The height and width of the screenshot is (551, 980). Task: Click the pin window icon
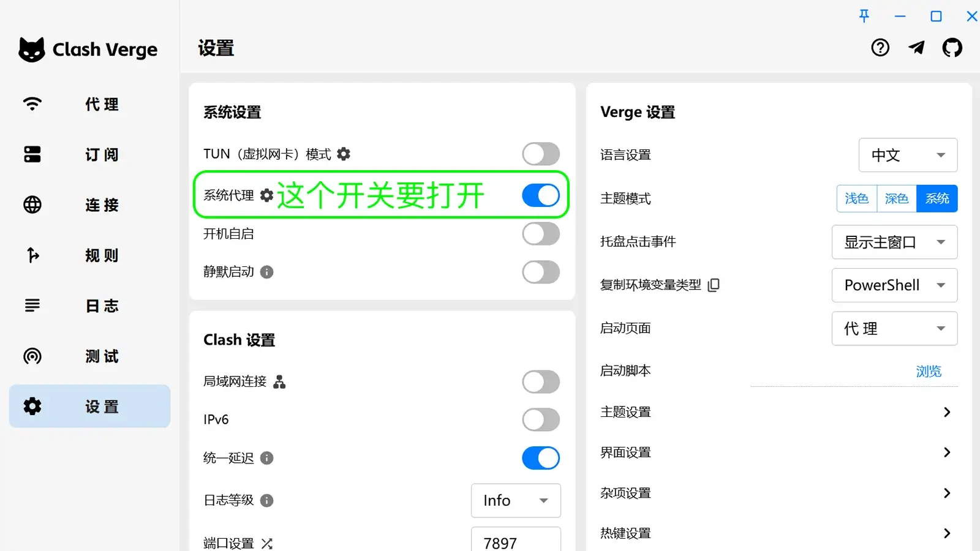point(864,17)
